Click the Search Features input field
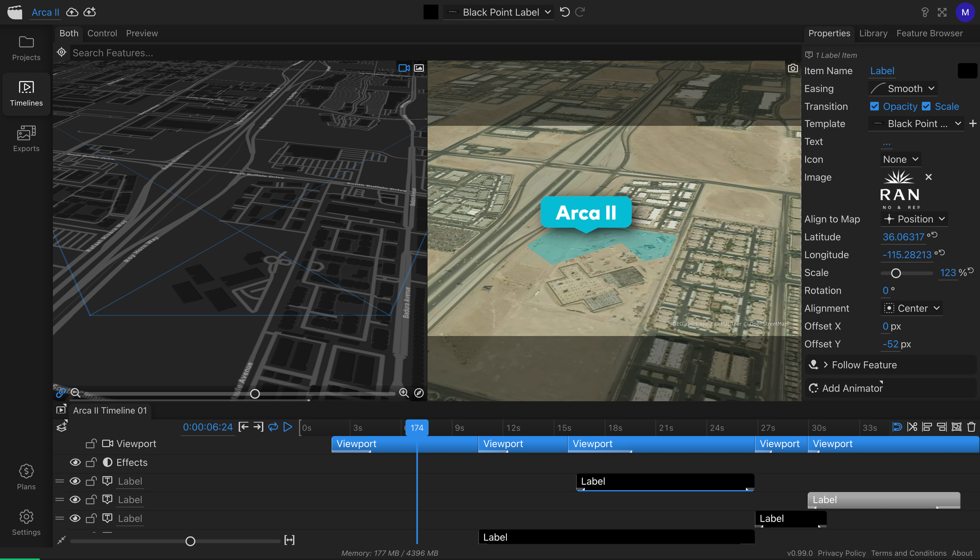The image size is (980, 560). click(x=435, y=53)
